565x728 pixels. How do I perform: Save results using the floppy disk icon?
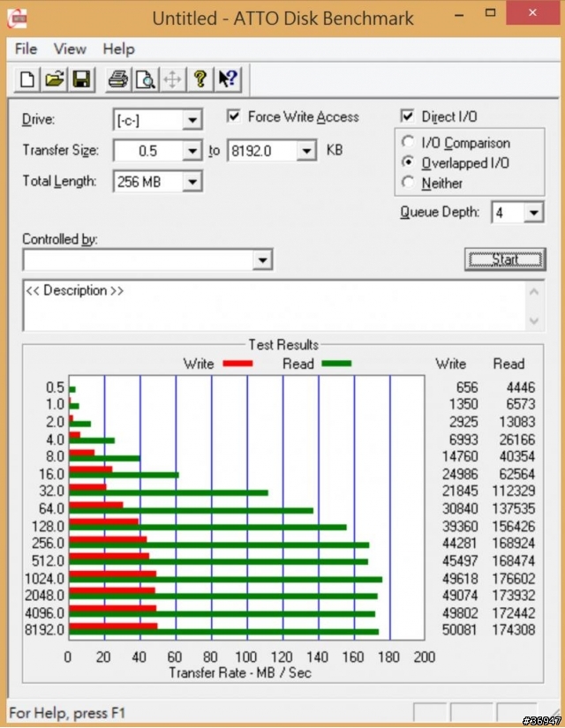tap(82, 79)
